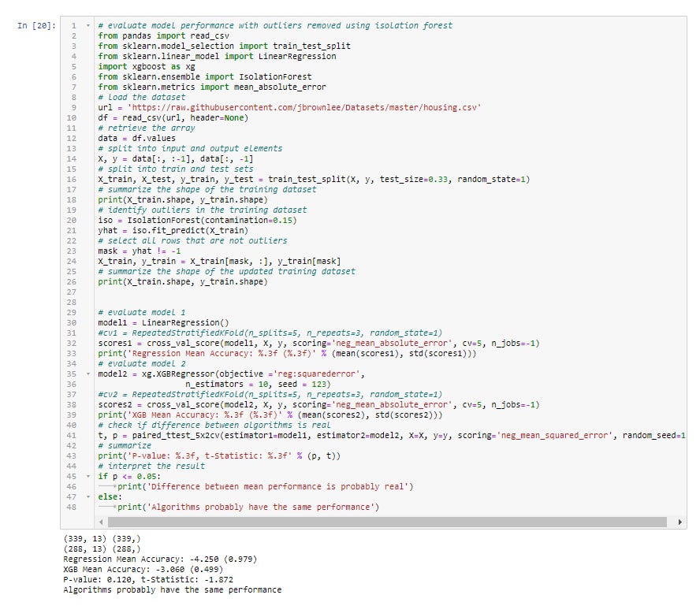Click the 'data = df.values' line
The height and width of the screenshot is (606, 700).
136,139
